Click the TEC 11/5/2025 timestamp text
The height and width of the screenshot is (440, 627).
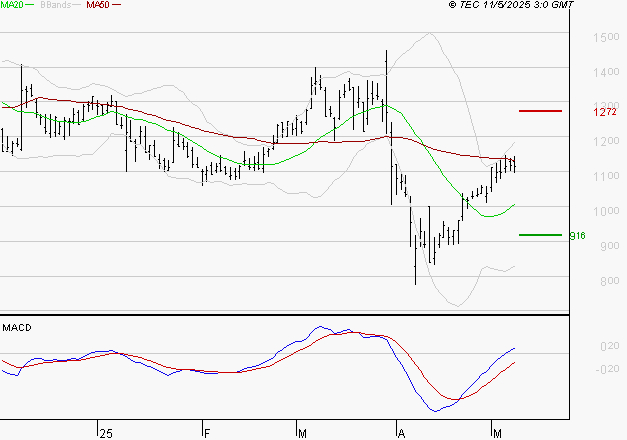(x=511, y=5)
